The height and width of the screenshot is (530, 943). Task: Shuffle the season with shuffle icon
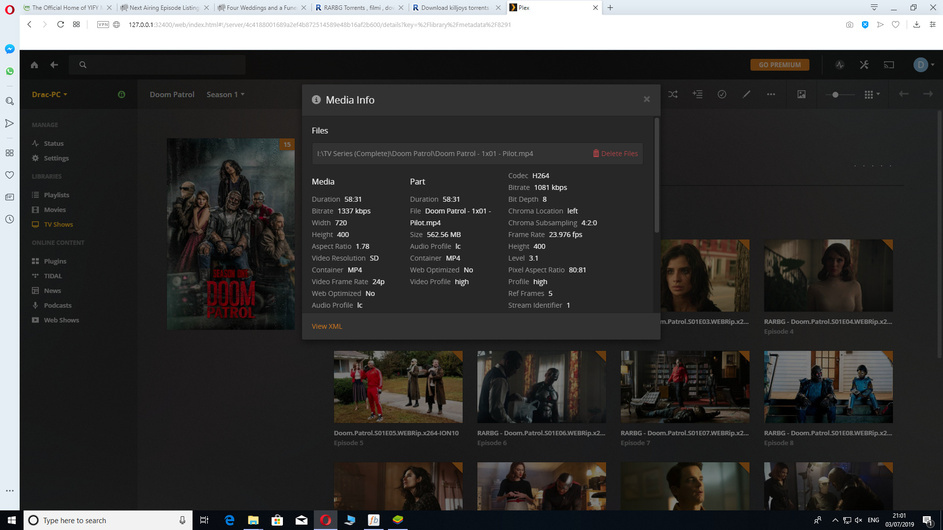(673, 94)
